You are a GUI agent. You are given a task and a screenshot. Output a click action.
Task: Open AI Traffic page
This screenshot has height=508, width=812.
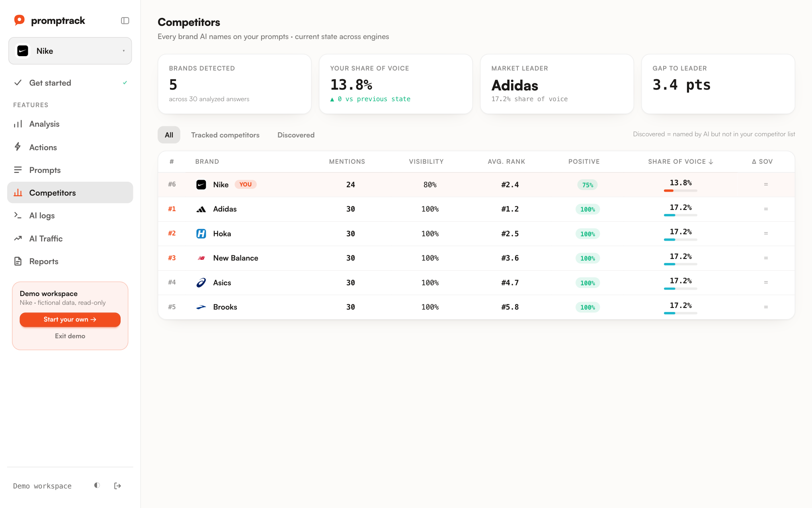point(70,239)
